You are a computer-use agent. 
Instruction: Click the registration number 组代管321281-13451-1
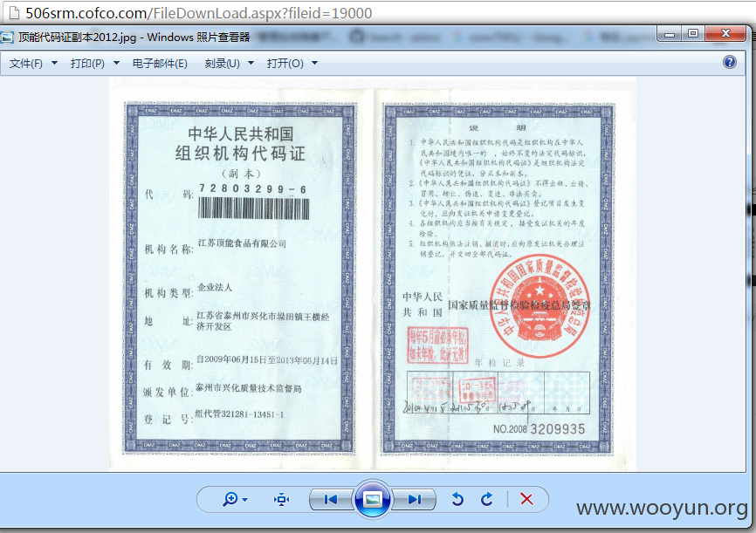coord(239,414)
